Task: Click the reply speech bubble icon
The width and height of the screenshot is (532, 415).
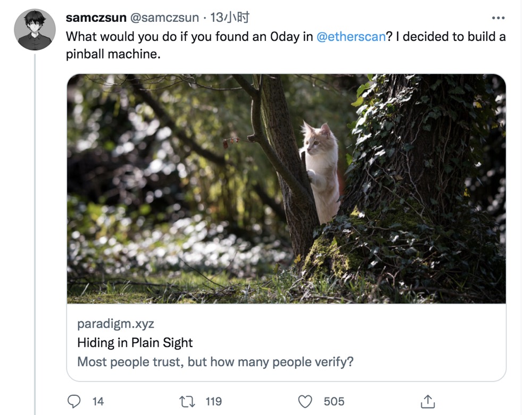Action: pos(74,401)
